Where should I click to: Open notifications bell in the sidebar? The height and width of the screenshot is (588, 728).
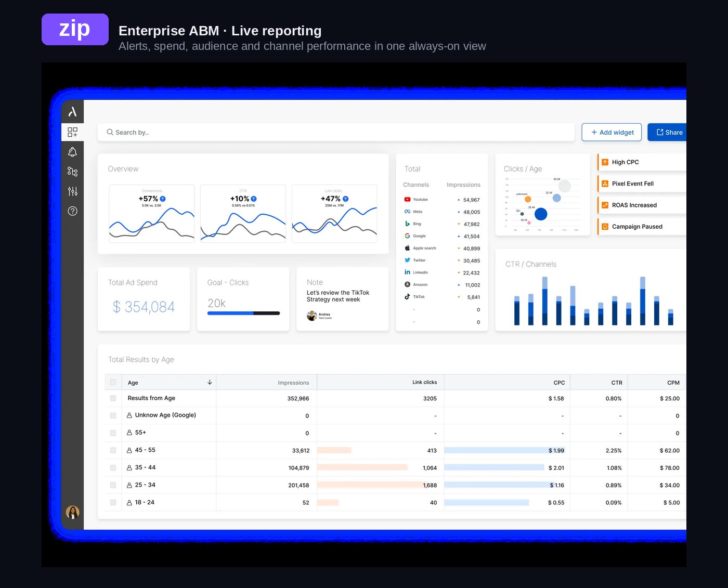pos(72,152)
